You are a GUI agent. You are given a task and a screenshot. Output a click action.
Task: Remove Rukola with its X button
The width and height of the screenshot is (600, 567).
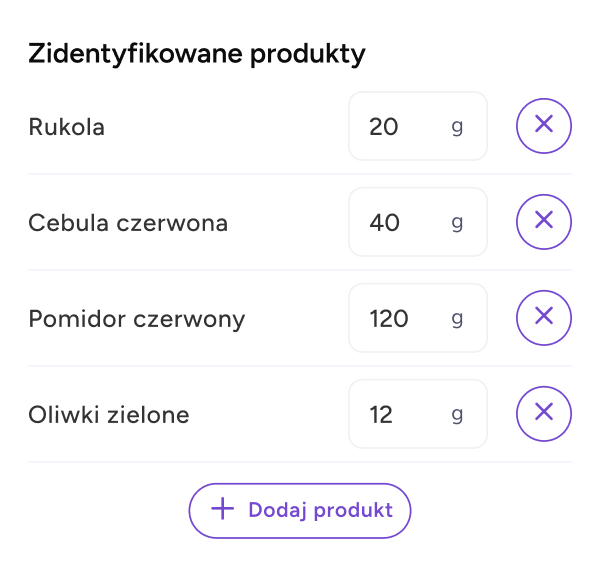tap(544, 126)
